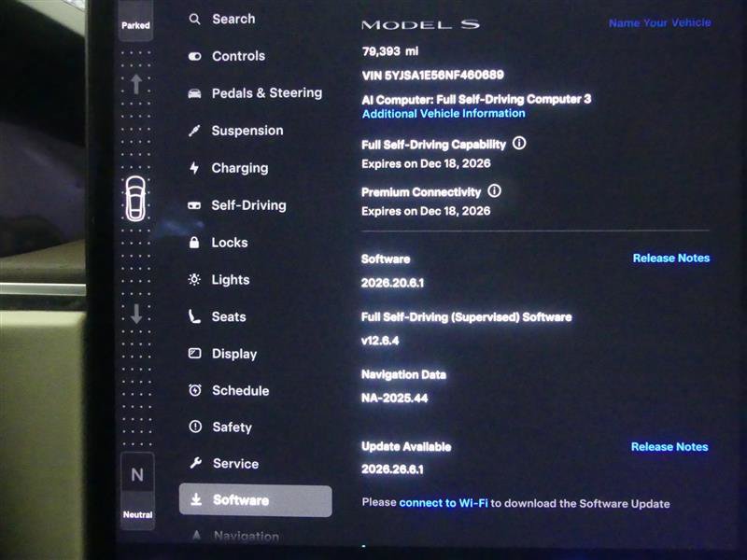
Task: Click the Suspension icon
Action: (x=194, y=131)
